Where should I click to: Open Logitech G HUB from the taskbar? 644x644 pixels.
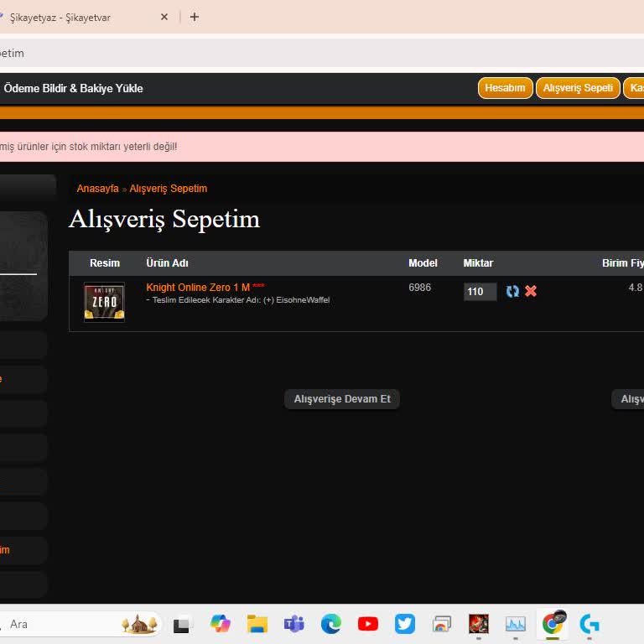(589, 624)
